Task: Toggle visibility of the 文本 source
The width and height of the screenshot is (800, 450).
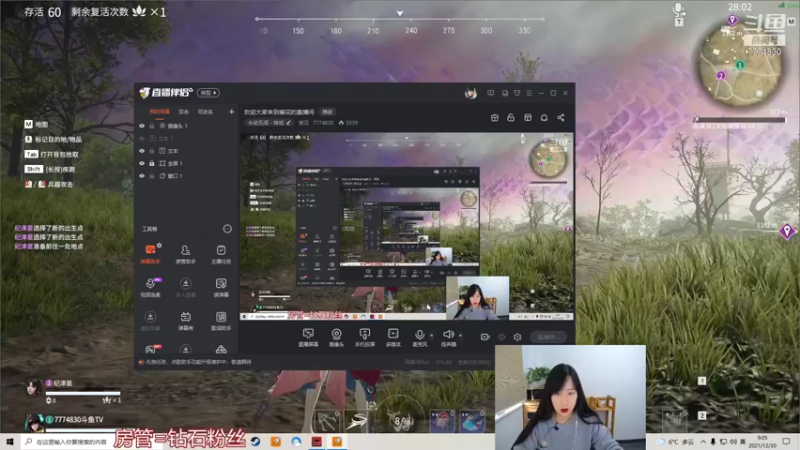Action: pos(142,151)
